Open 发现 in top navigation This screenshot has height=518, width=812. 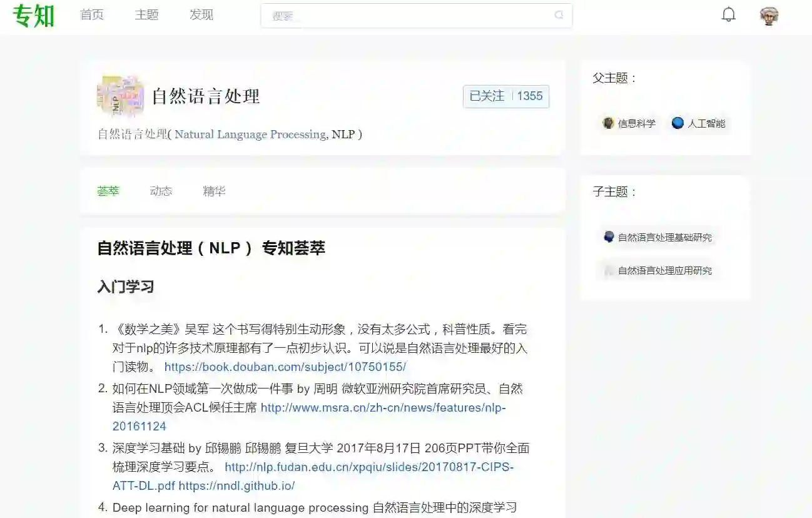(201, 15)
